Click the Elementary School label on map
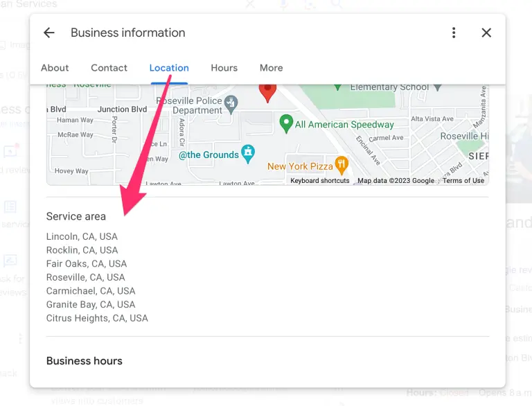Image resolution: width=532 pixels, height=406 pixels. pos(389,87)
